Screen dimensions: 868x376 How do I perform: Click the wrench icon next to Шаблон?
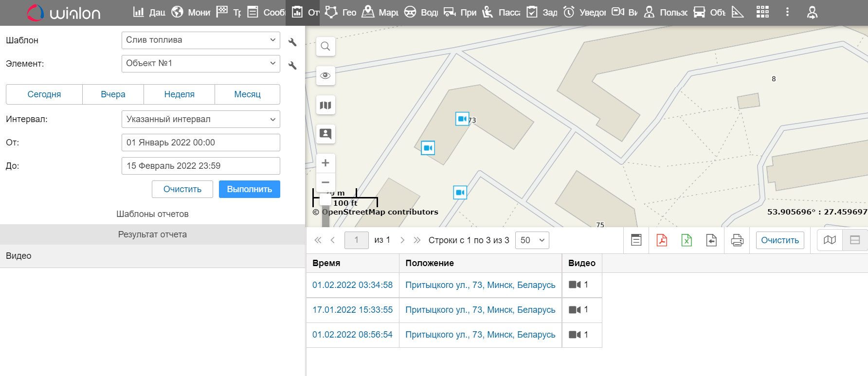(x=292, y=42)
